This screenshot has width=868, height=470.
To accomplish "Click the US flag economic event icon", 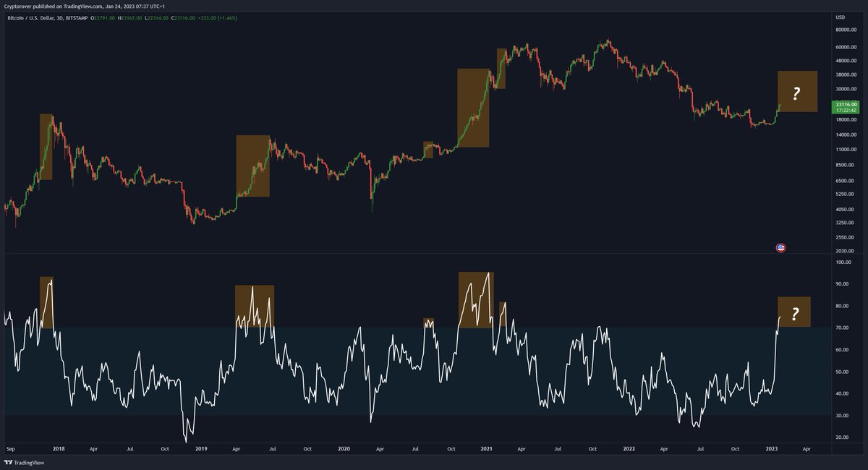I will (x=781, y=248).
